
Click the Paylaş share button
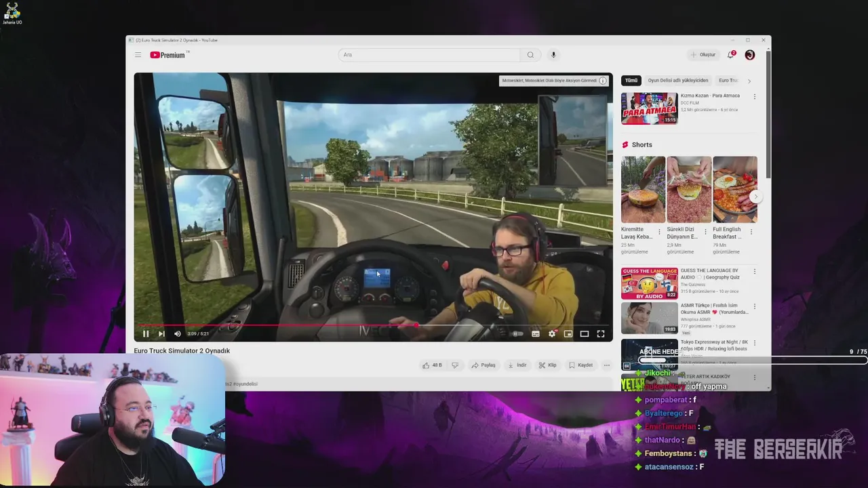484,365
